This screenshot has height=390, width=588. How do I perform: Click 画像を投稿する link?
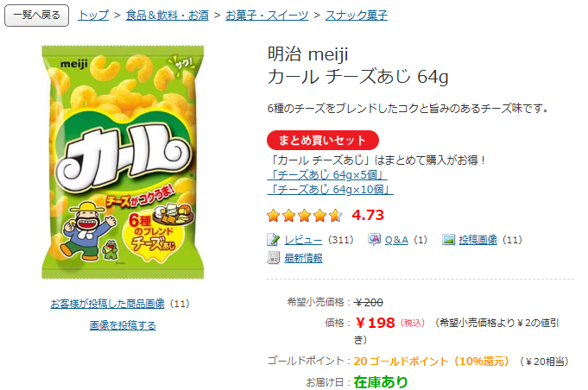tap(123, 325)
